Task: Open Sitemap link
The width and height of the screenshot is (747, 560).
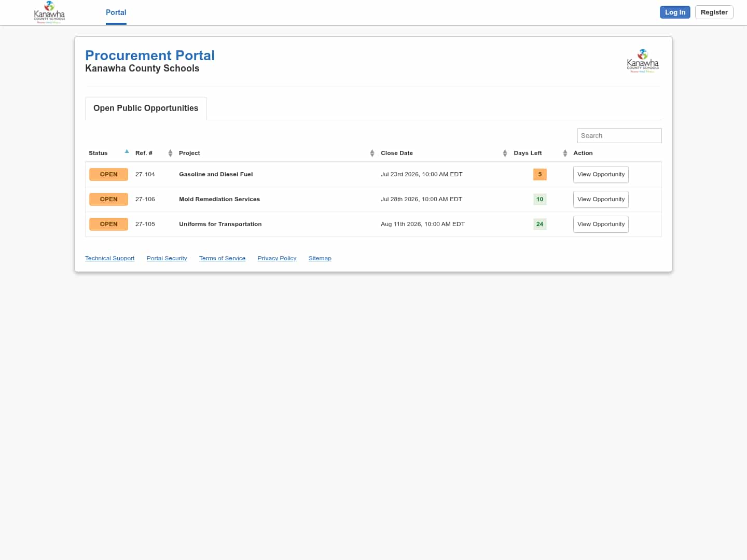Action: pos(320,258)
